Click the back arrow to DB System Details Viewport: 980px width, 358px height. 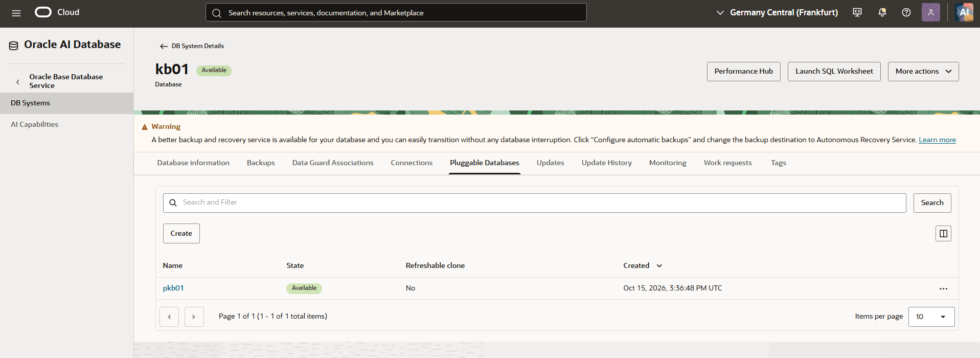click(164, 46)
